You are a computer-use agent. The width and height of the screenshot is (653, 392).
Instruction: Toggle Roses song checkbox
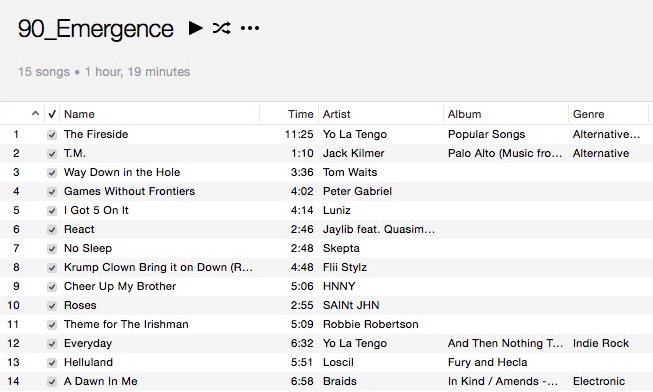[52, 306]
